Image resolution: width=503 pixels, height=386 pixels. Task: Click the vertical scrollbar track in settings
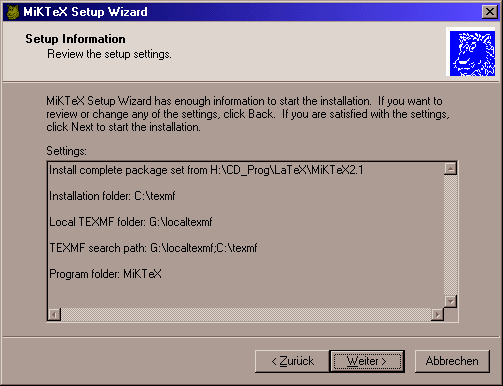pos(450,235)
